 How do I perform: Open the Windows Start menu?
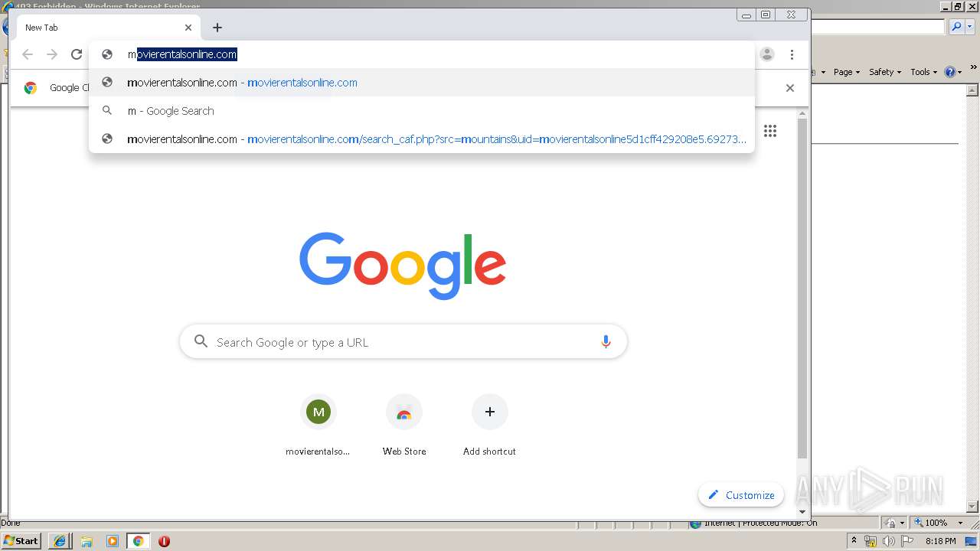click(21, 540)
